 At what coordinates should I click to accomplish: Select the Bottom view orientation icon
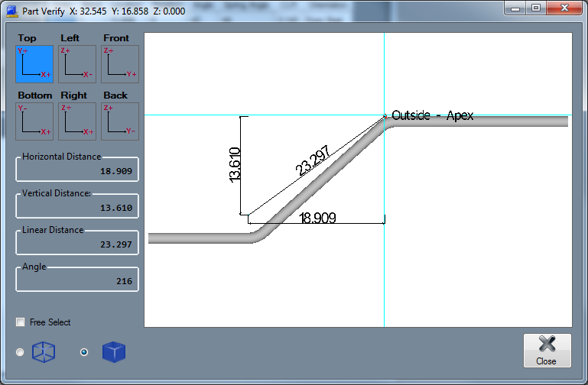(x=34, y=121)
